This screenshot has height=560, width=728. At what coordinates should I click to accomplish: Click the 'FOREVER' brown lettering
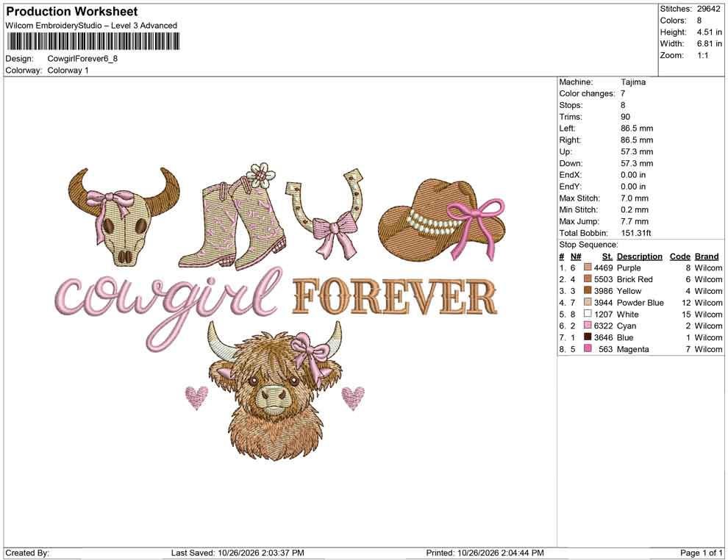[x=395, y=297]
